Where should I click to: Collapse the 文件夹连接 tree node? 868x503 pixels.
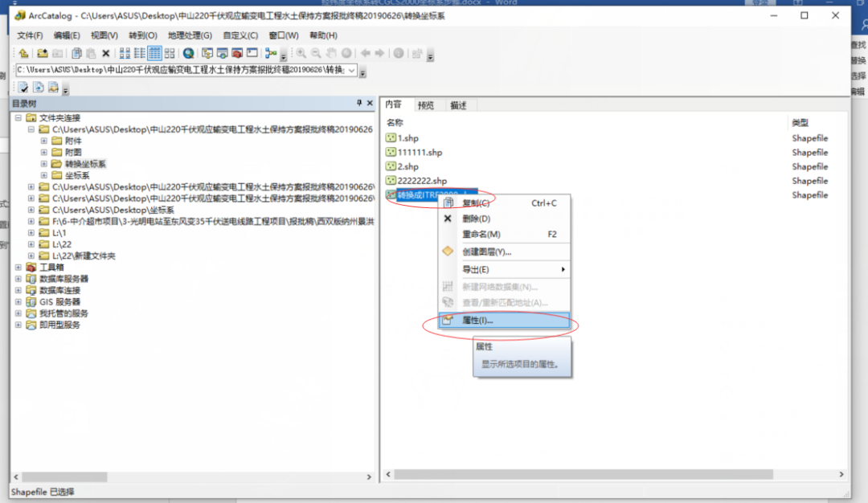coord(19,118)
